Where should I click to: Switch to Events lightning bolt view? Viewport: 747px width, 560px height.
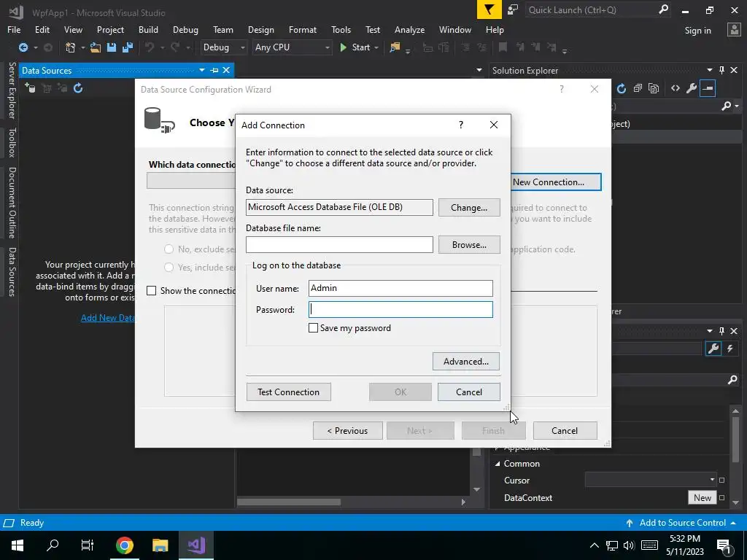coord(729,349)
